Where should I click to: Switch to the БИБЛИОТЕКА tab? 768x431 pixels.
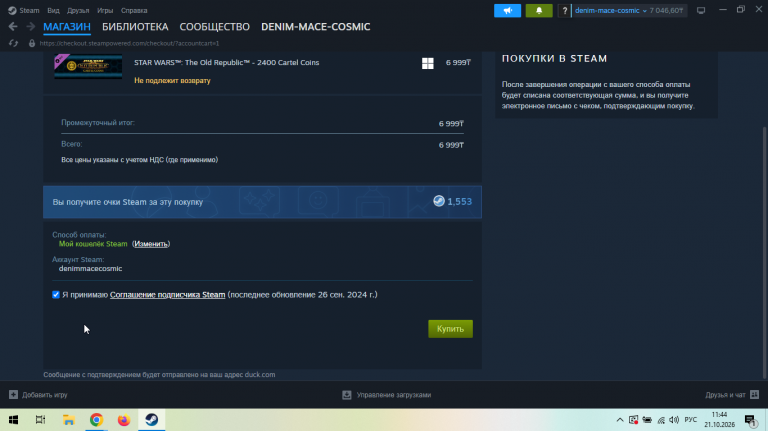click(135, 27)
